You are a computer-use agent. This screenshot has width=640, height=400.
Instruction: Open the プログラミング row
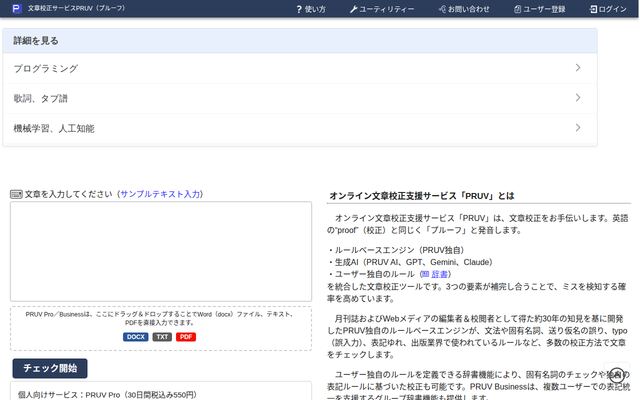coord(300,68)
